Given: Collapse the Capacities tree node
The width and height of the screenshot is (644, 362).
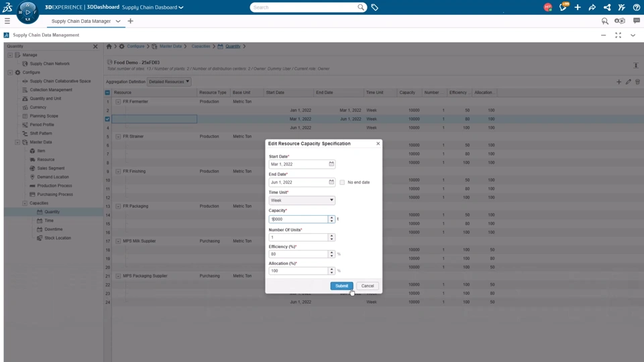Looking at the screenshot, I should click(x=25, y=203).
